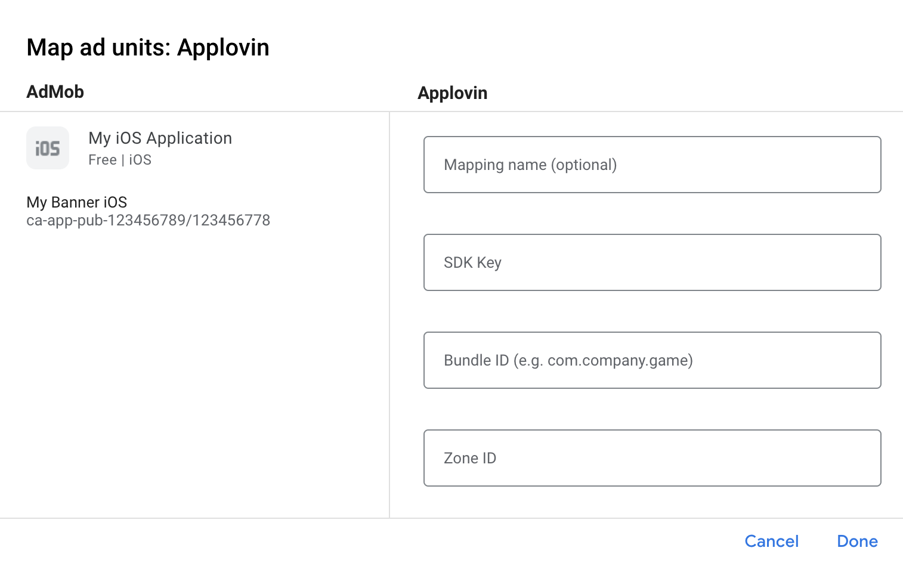Click the SDK Key placeholder text
This screenshot has width=903, height=588.
coord(472,262)
